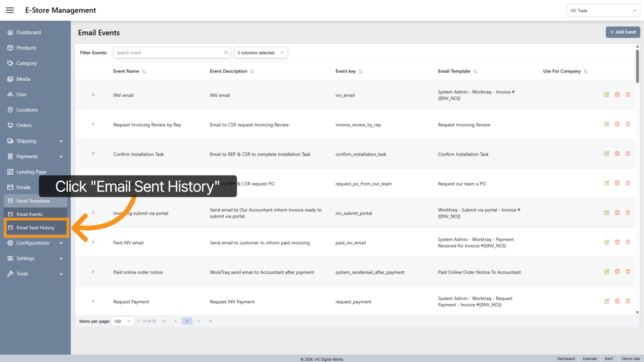
Task: Open the VIC Trade company dropdown
Action: click(x=603, y=11)
